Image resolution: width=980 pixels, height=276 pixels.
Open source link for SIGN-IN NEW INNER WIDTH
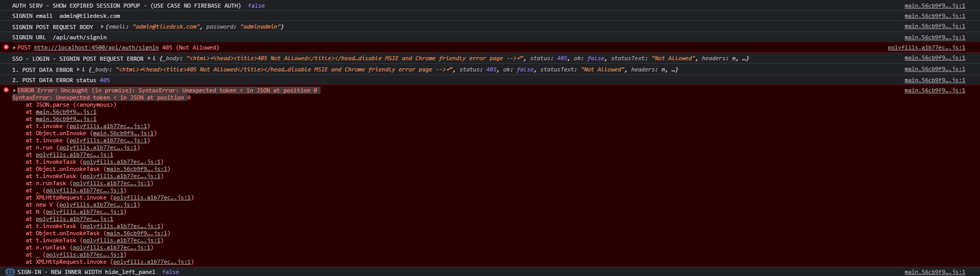(x=935, y=272)
